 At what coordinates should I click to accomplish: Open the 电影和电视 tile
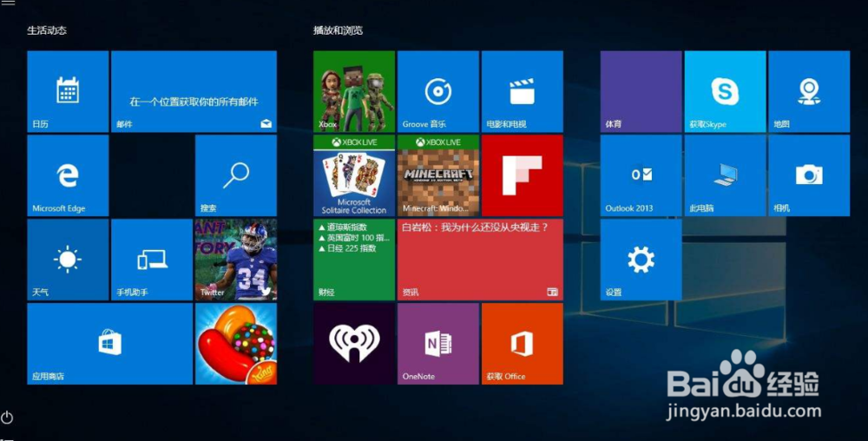pos(522,91)
